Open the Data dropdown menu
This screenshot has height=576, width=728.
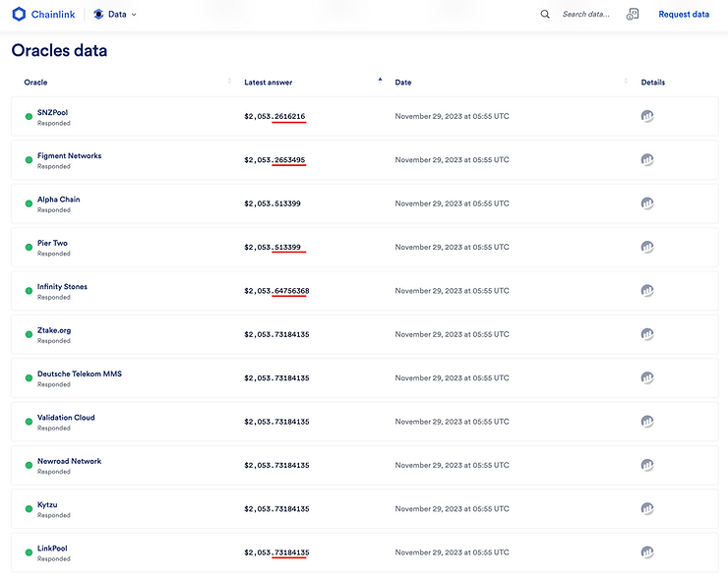click(115, 15)
